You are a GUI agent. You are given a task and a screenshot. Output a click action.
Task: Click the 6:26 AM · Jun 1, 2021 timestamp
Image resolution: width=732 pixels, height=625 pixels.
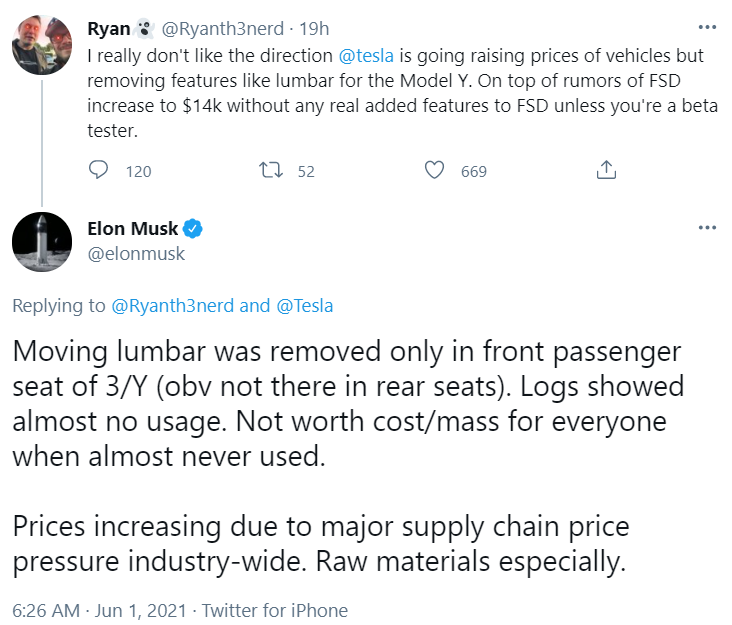tap(99, 611)
